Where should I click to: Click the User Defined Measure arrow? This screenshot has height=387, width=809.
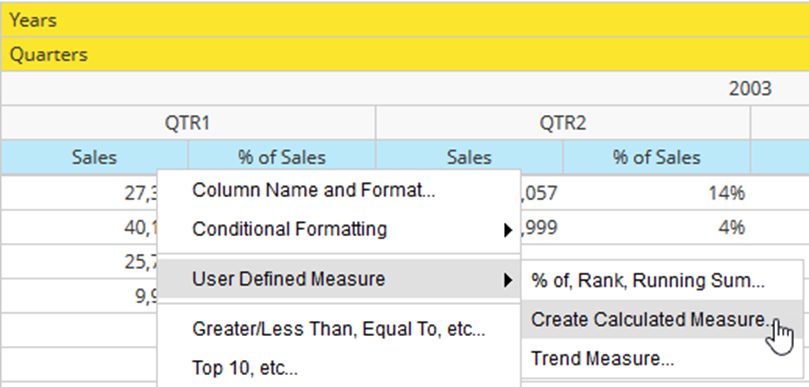[x=508, y=280]
